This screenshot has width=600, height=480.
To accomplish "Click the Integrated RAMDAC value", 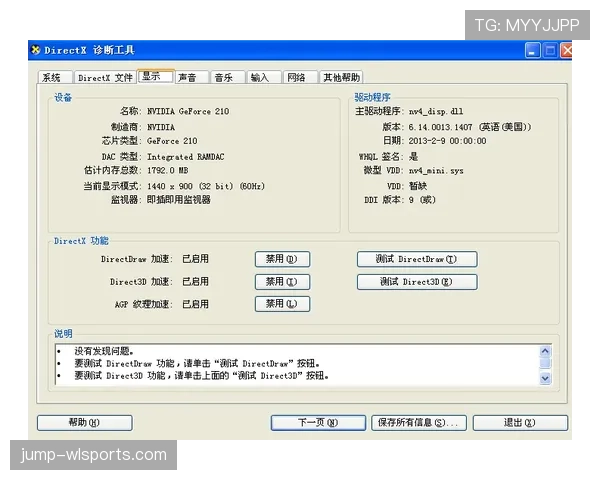I will pos(186,157).
